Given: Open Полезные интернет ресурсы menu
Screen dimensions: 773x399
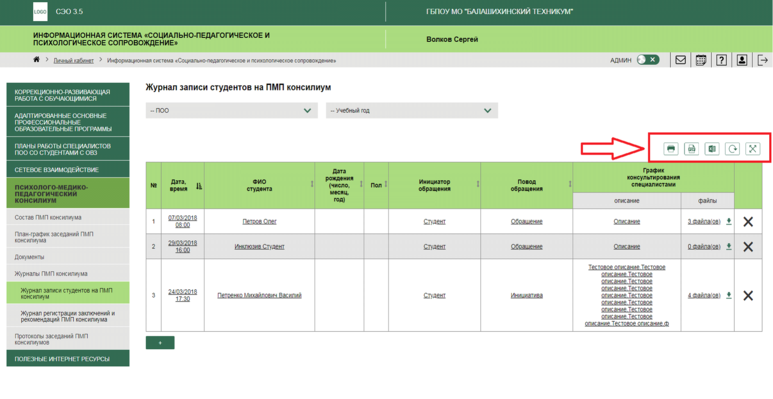Looking at the screenshot, I should pos(68,359).
